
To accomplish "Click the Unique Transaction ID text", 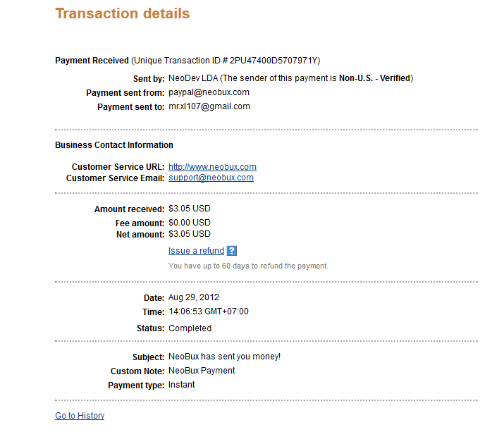I will [228, 61].
